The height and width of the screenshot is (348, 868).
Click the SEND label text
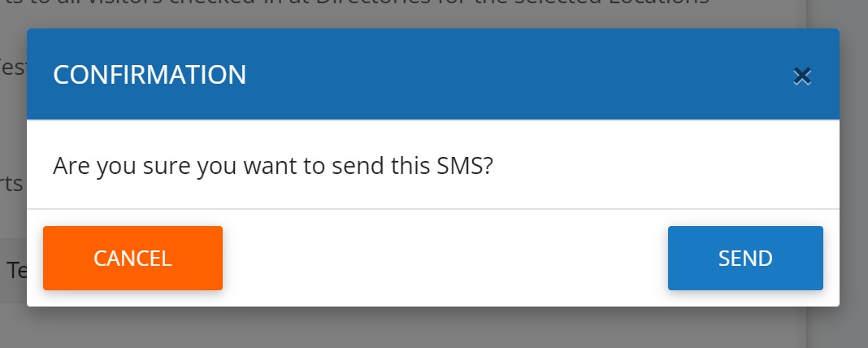click(745, 259)
